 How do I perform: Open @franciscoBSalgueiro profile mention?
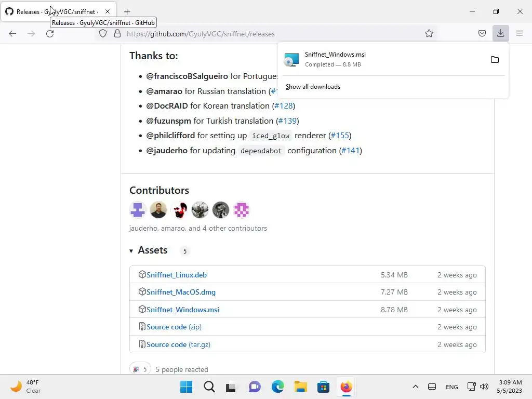coord(187,76)
